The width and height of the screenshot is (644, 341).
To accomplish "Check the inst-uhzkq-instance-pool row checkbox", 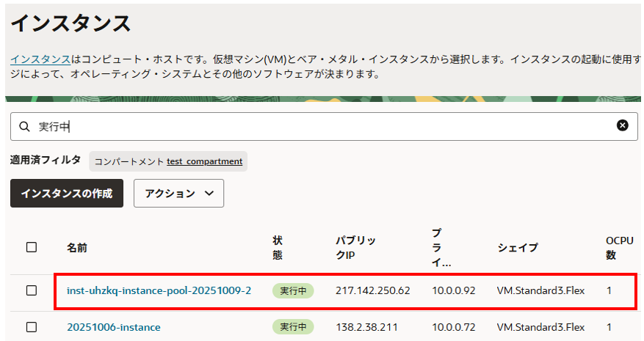I will [32, 290].
